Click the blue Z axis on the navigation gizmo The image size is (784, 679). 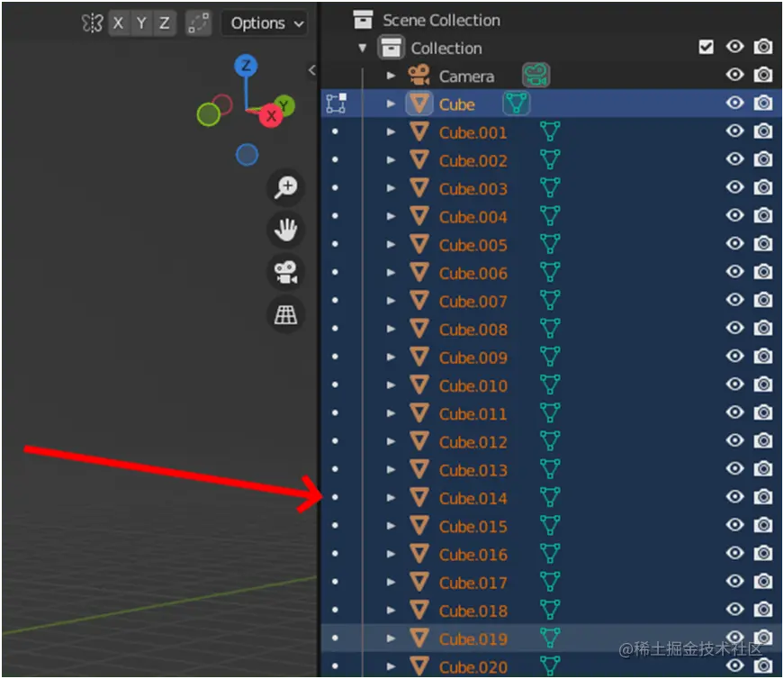click(246, 66)
